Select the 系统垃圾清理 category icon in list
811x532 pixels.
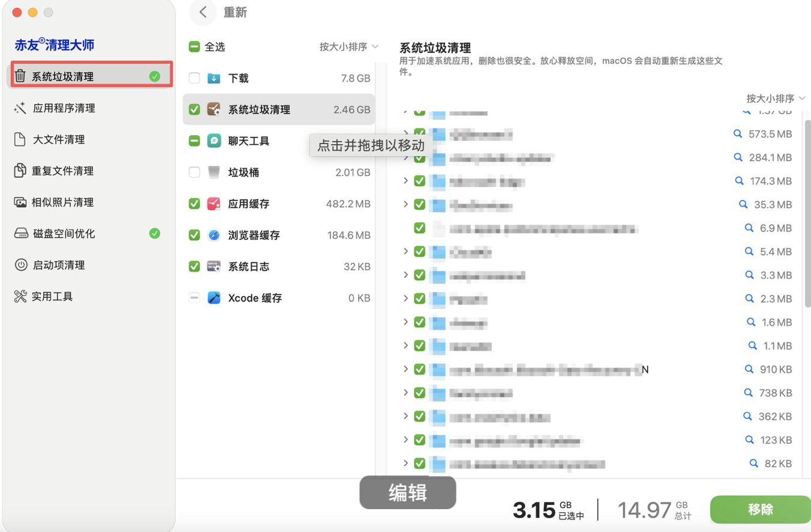(214, 109)
